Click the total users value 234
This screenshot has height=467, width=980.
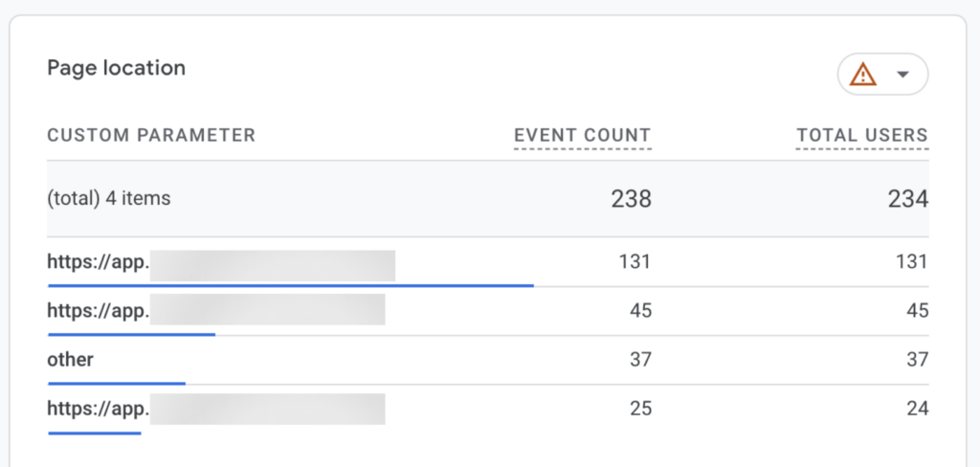click(x=907, y=199)
